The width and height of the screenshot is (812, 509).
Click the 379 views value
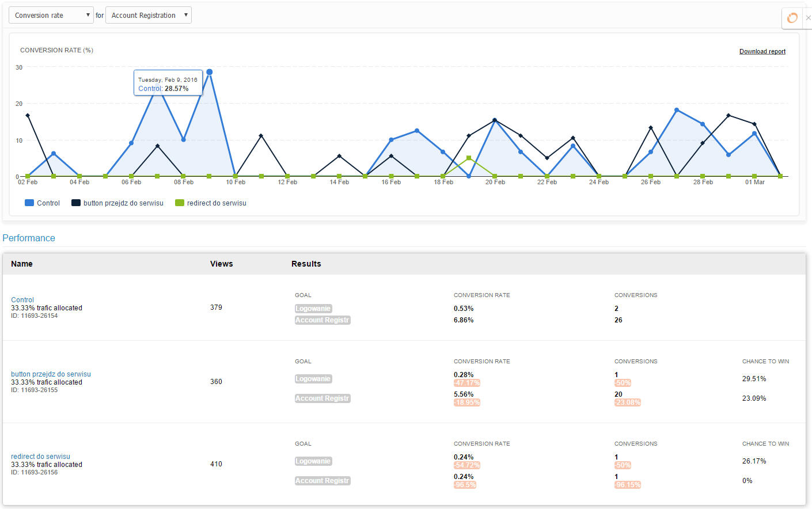coord(216,307)
